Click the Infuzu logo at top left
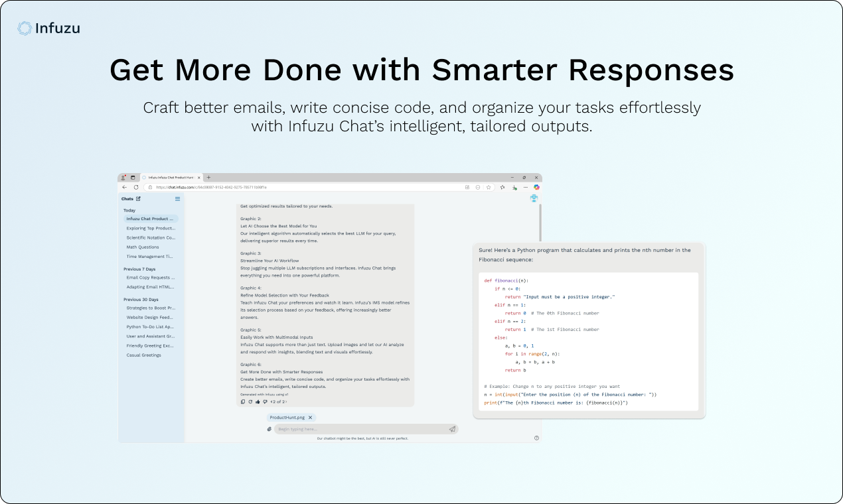The width and height of the screenshot is (843, 504). pyautogui.click(x=48, y=28)
